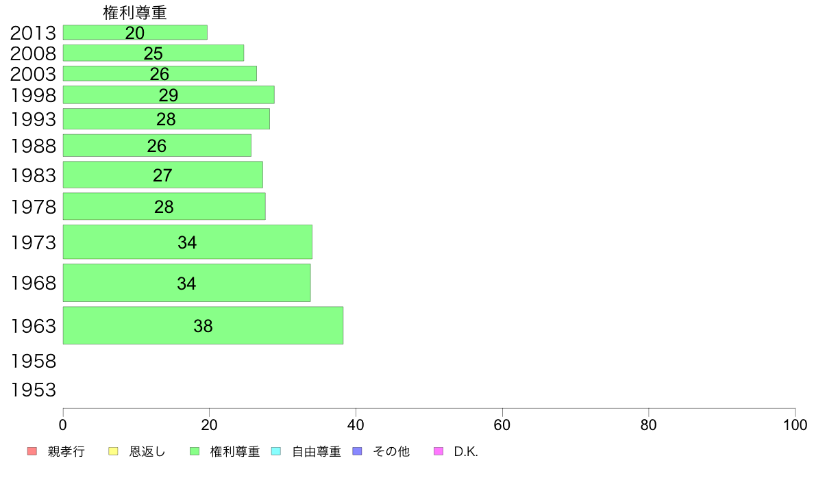Click the magenta D.K. legend swatch
Image resolution: width=814 pixels, height=504 pixels.
tap(439, 451)
